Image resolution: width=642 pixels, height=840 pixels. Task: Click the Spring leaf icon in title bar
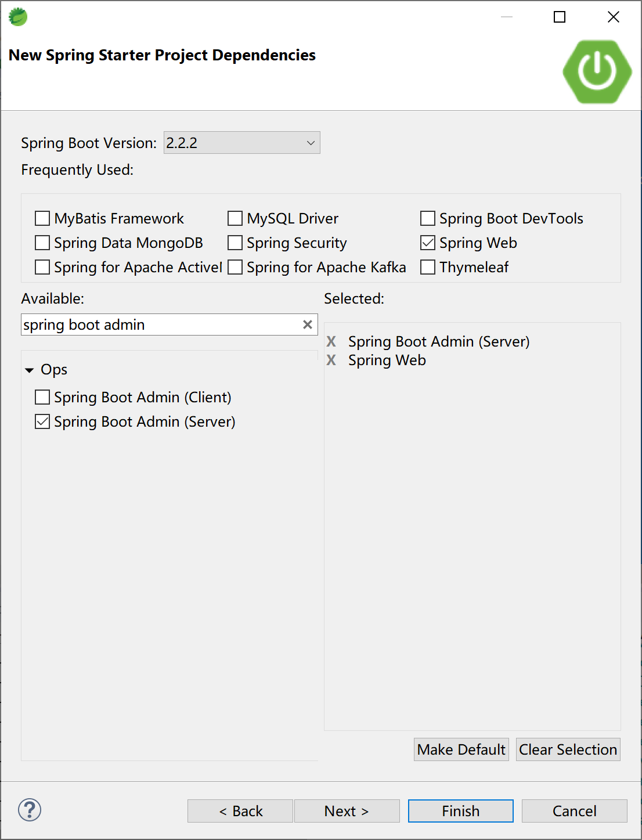point(18,17)
